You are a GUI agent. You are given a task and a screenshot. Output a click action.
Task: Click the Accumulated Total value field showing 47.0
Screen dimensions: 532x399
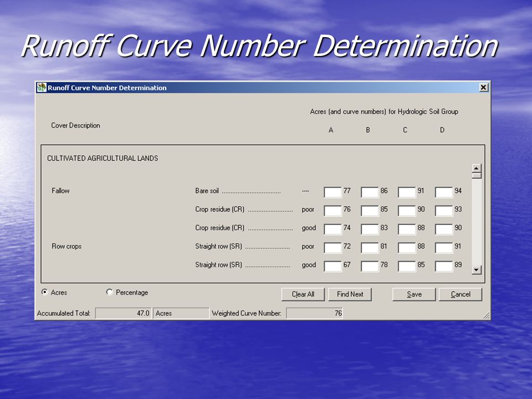(123, 313)
